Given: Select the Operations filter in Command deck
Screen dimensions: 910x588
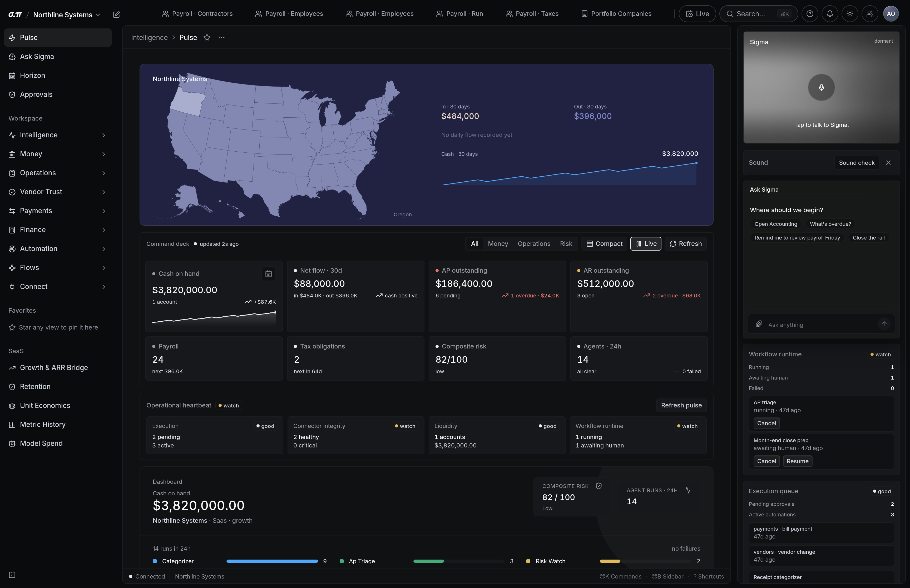Looking at the screenshot, I should pyautogui.click(x=534, y=244).
